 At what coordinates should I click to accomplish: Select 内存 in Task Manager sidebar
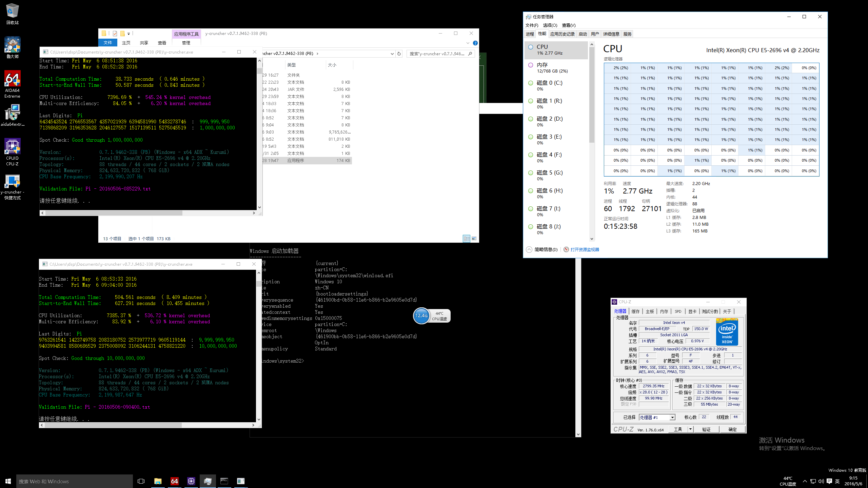[x=556, y=68]
